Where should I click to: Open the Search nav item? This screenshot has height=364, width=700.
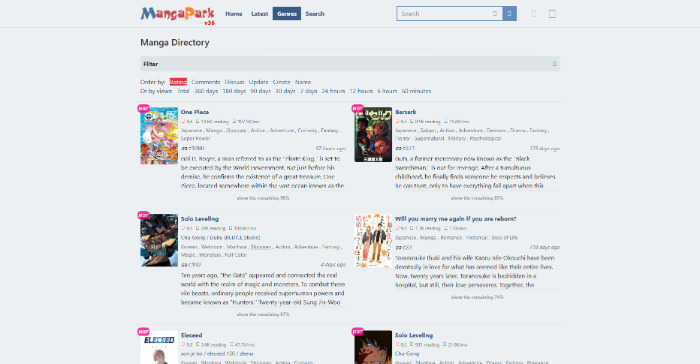click(x=315, y=14)
